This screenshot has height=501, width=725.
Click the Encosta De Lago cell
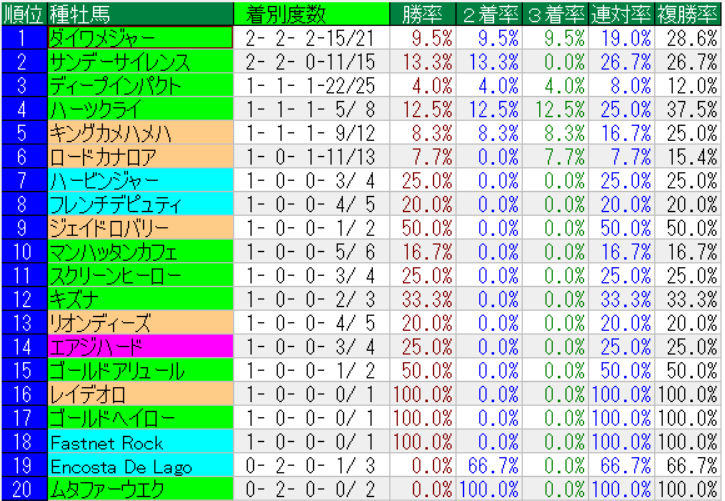(140, 465)
